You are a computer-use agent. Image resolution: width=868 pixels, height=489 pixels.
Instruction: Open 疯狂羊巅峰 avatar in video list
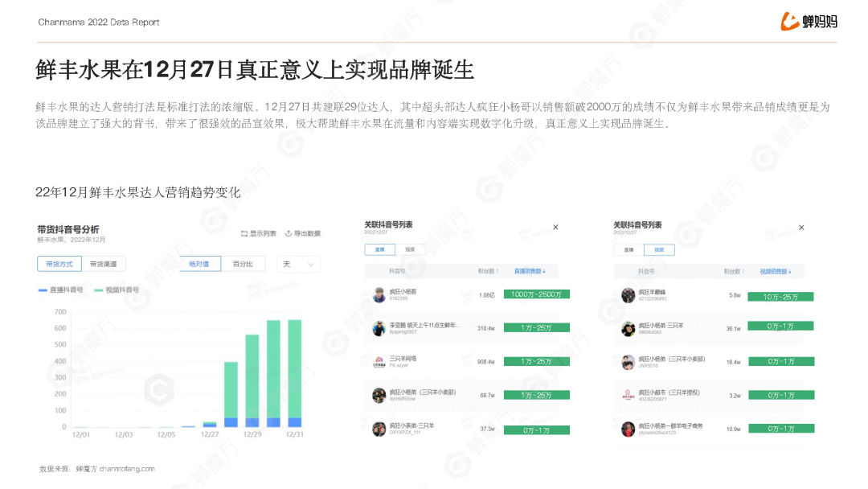coord(628,295)
